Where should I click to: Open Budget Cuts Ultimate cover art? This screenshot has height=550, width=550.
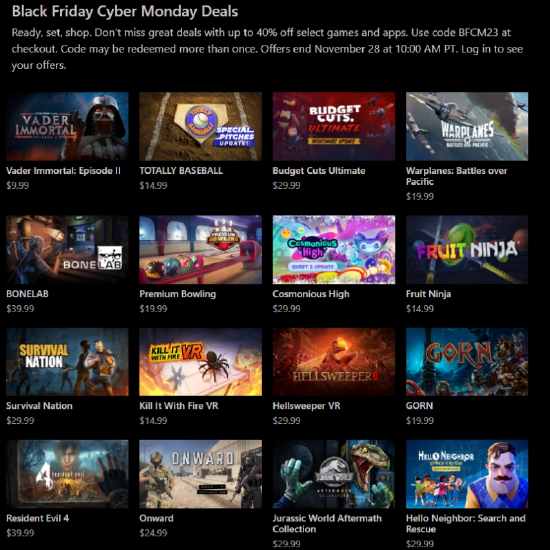[334, 126]
